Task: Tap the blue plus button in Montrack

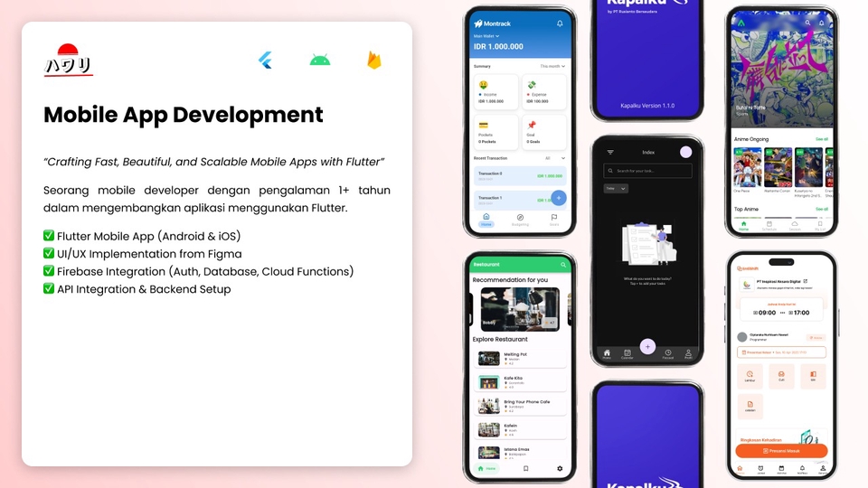Action: pyautogui.click(x=559, y=198)
